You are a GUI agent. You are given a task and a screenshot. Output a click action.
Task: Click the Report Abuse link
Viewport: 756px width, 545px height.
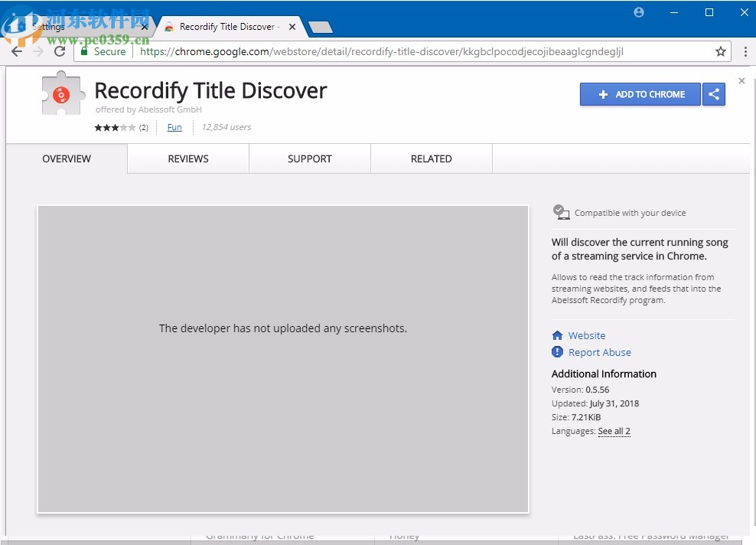tap(599, 352)
